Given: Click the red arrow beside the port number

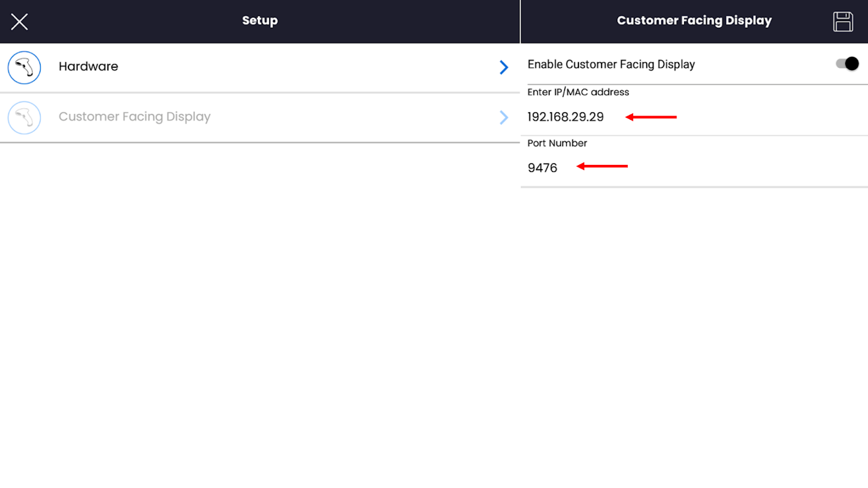Looking at the screenshot, I should coord(602,166).
